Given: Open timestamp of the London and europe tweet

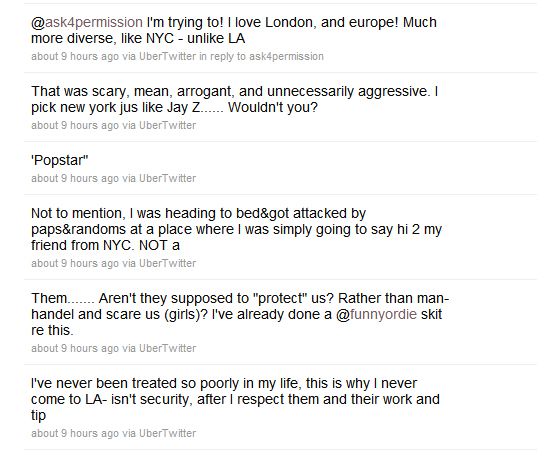Looking at the screenshot, I should 75,56.
